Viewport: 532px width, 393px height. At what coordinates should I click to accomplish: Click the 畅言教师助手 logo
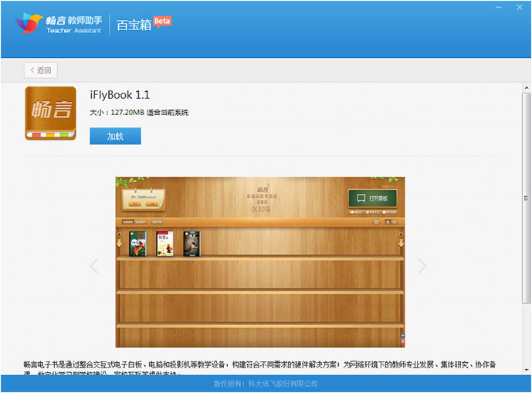59,23
